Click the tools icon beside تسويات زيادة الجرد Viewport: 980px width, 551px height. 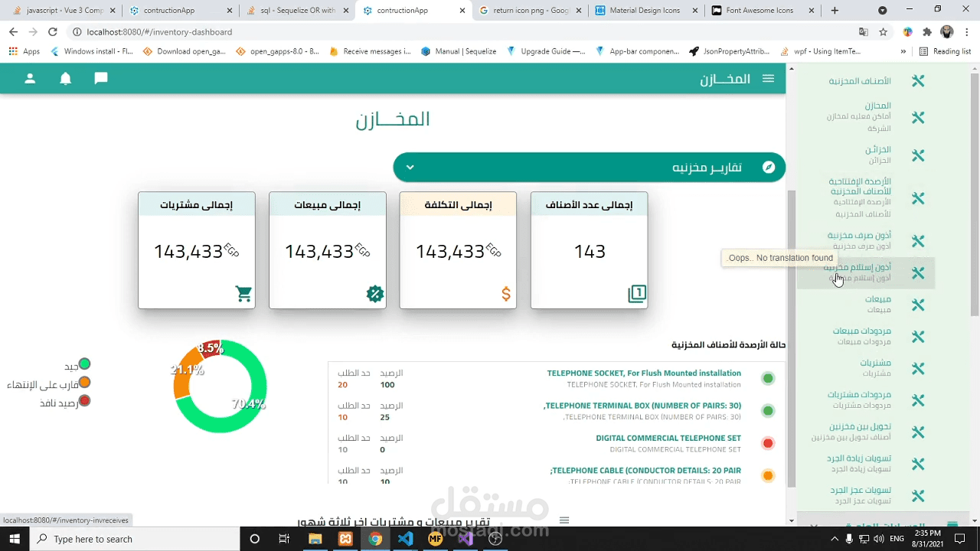(918, 464)
